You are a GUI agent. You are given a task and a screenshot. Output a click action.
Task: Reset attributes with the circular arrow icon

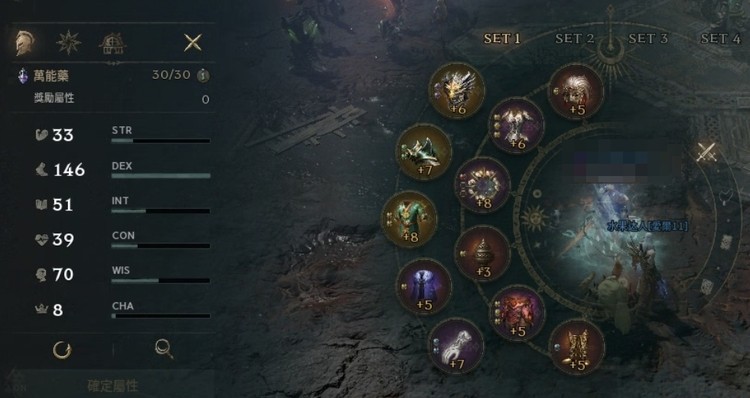(62, 350)
